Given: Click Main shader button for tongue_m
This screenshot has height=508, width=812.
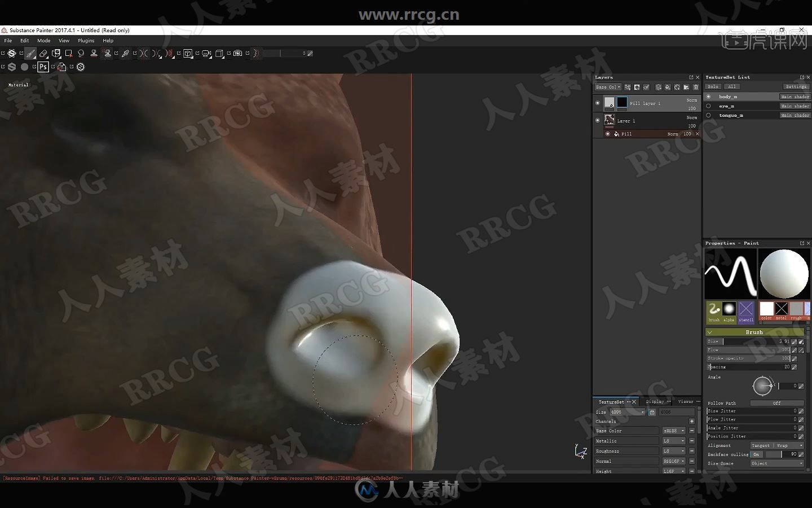Looking at the screenshot, I should coord(795,115).
